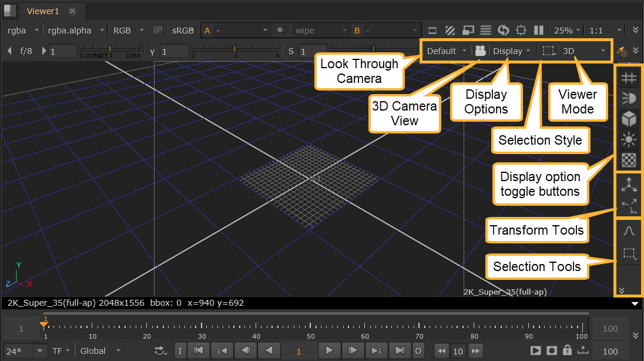Close the Viewer1 tab

[x=72, y=11]
